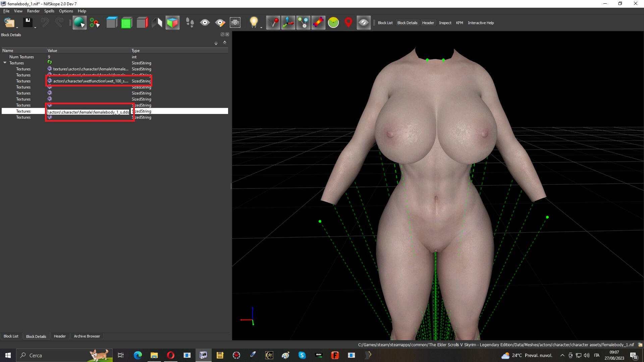The height and width of the screenshot is (362, 644).
Task: Click the Value column header
Action: (88, 51)
